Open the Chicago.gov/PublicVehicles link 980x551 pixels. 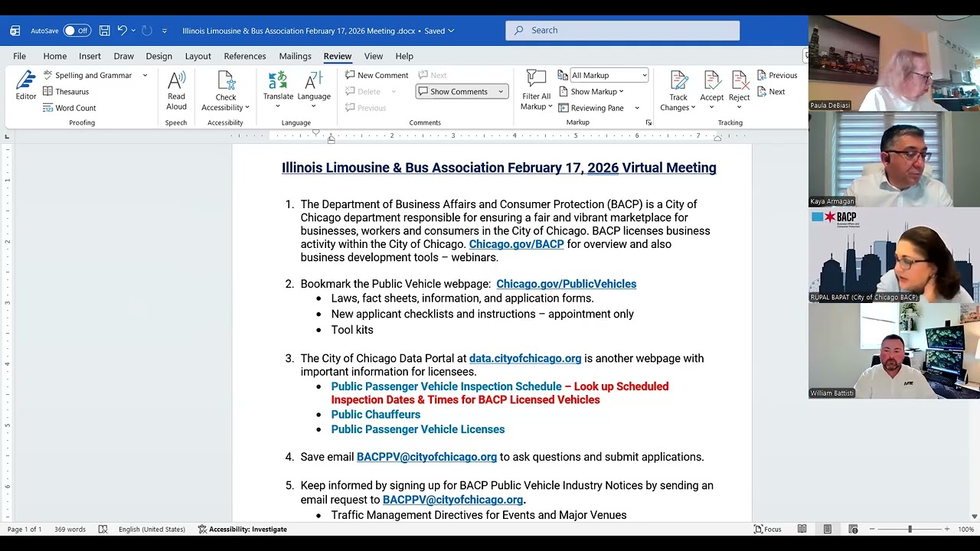566,284
